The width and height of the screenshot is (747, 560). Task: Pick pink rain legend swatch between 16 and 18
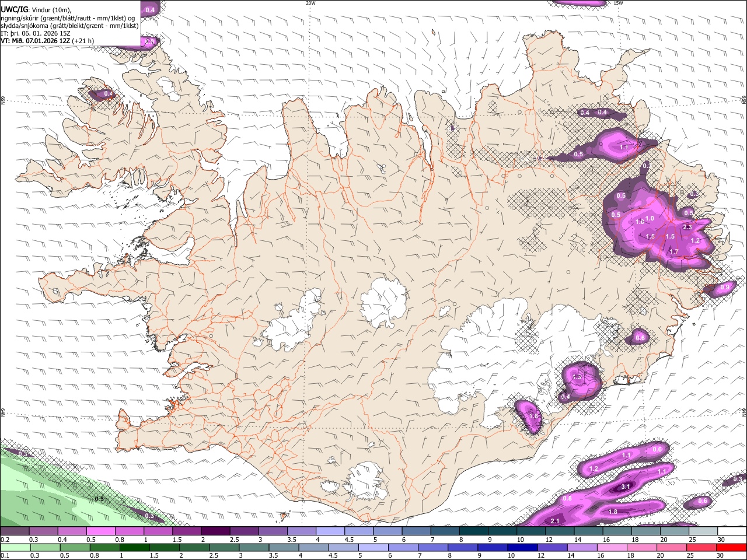pos(612,547)
